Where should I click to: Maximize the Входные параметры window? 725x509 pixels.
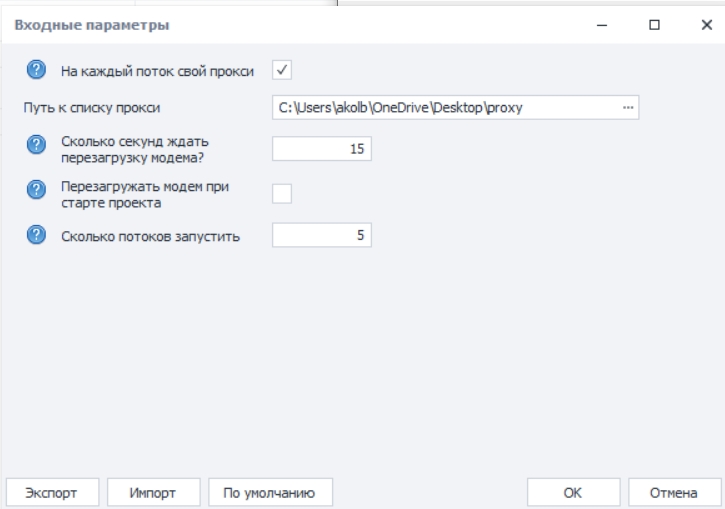[x=654, y=25]
